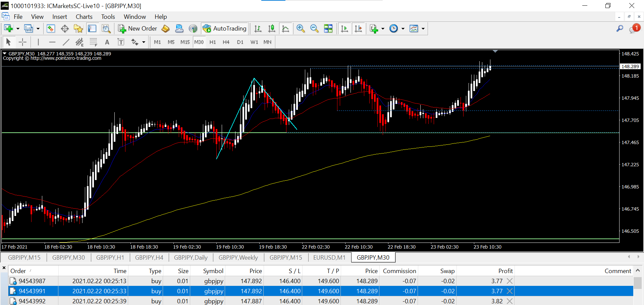This screenshot has width=644, height=305.
Task: Select the Fibonacci retracement tool
Action: 93,42
